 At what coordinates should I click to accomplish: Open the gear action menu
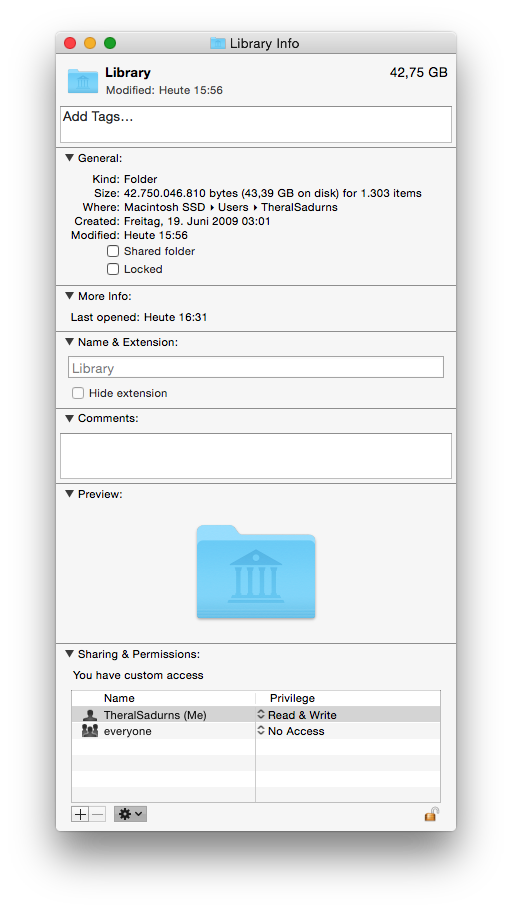130,814
